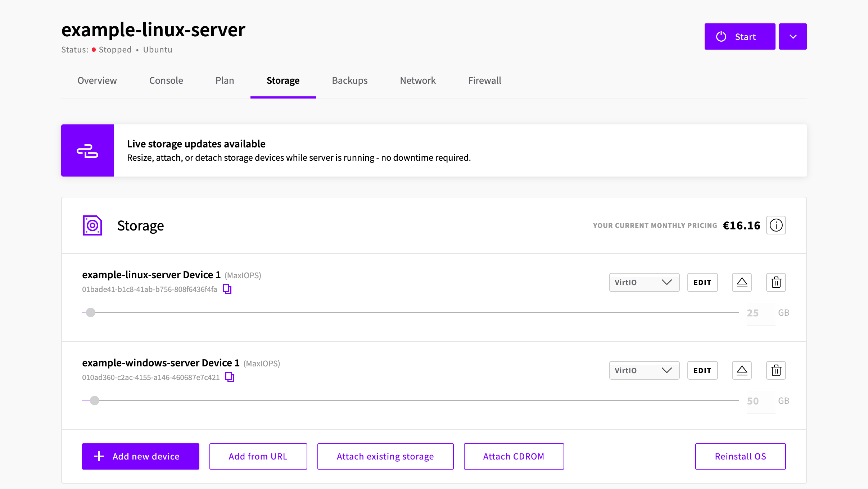Start the server with Start button
This screenshot has height=489, width=868.
(x=740, y=36)
